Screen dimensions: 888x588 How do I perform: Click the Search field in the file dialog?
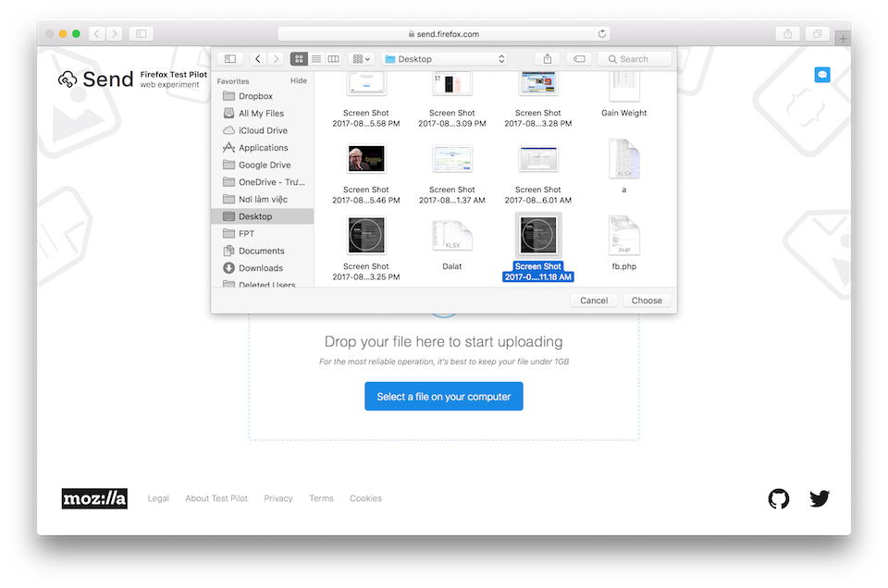pyautogui.click(x=635, y=59)
